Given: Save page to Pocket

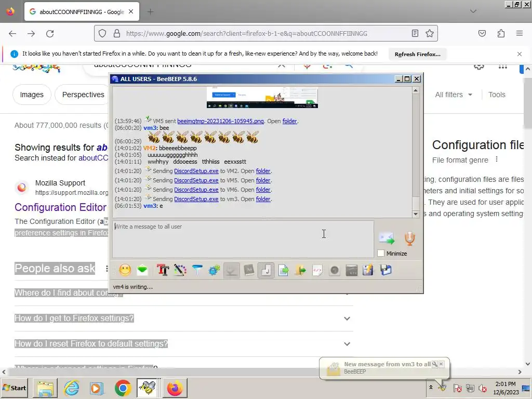Looking at the screenshot, I should [482, 33].
